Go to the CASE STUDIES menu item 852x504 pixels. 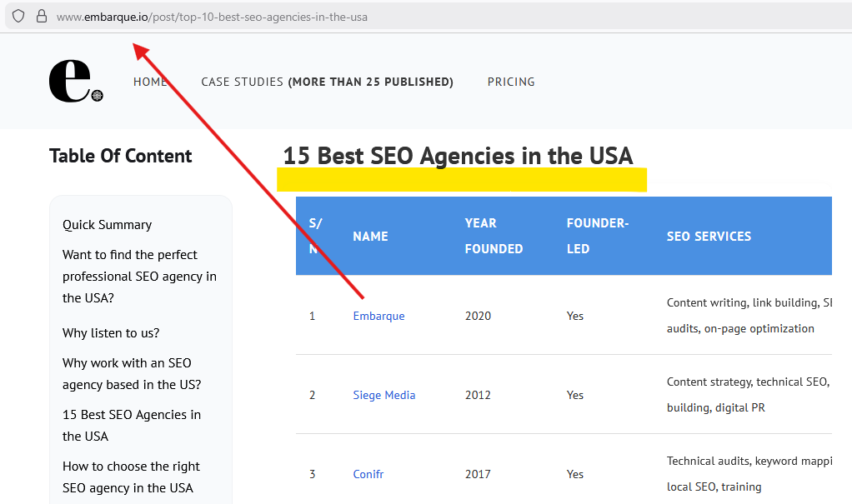(x=327, y=82)
